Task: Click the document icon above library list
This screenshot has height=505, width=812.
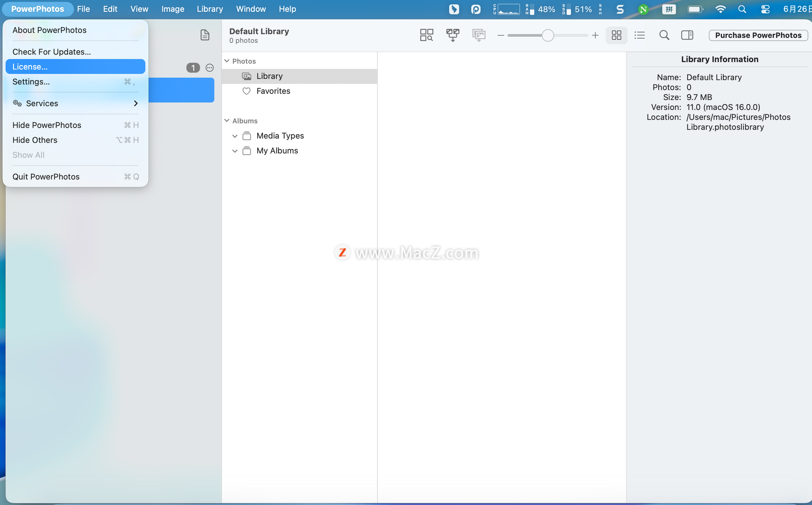Action: click(205, 35)
